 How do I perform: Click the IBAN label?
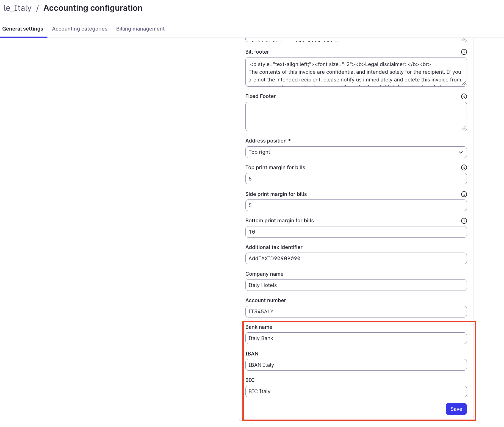pyautogui.click(x=252, y=354)
